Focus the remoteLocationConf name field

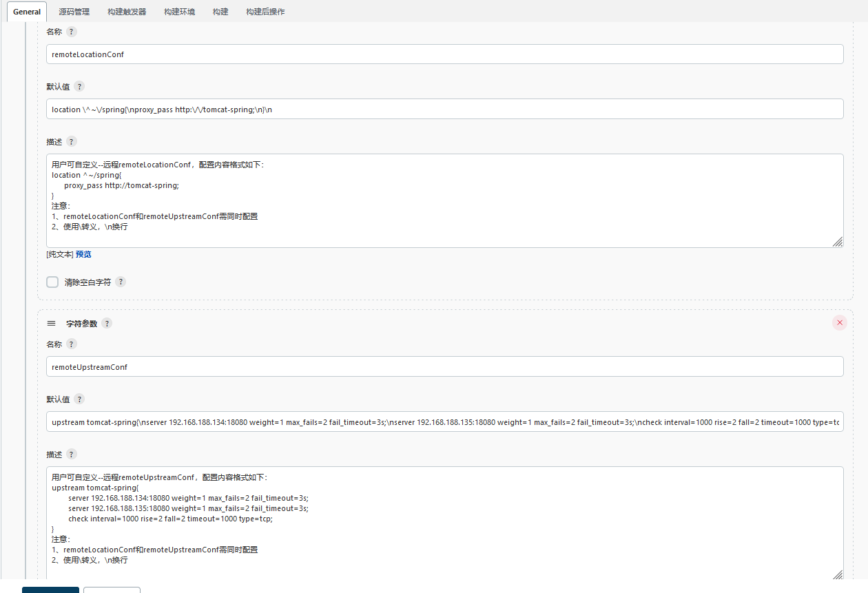coord(445,54)
